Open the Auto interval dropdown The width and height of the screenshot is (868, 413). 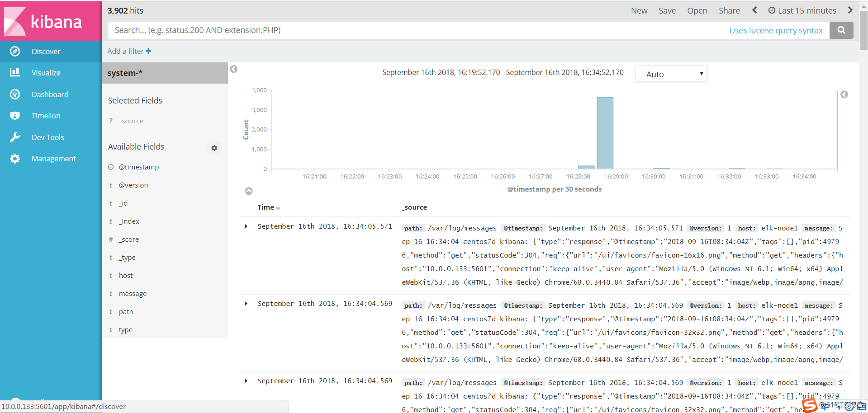[x=671, y=74]
